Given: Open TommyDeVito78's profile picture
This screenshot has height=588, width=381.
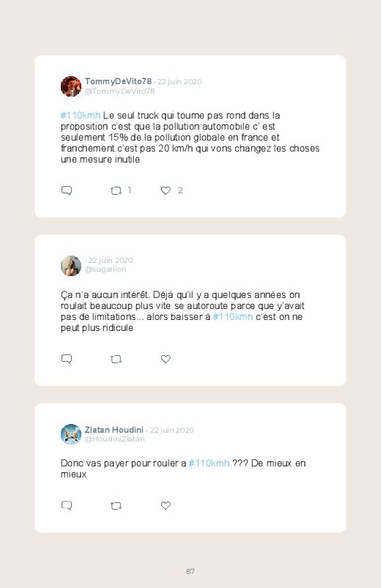Looking at the screenshot, I should coord(71,86).
